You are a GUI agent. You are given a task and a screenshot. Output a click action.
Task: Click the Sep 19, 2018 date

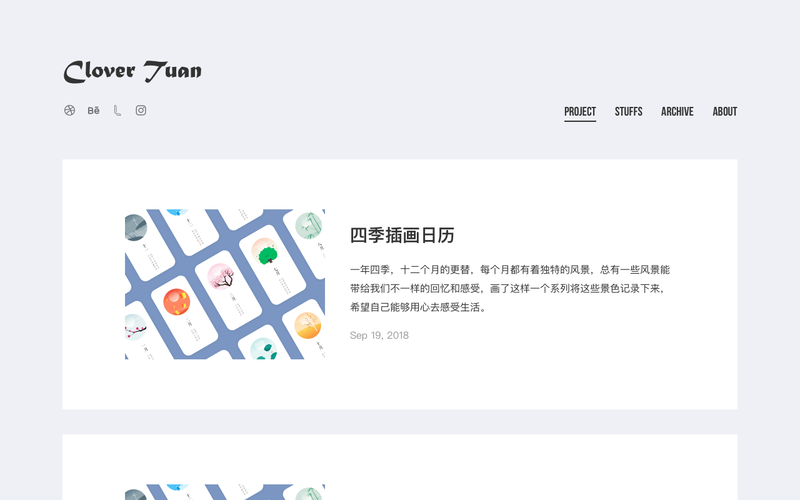tap(379, 335)
